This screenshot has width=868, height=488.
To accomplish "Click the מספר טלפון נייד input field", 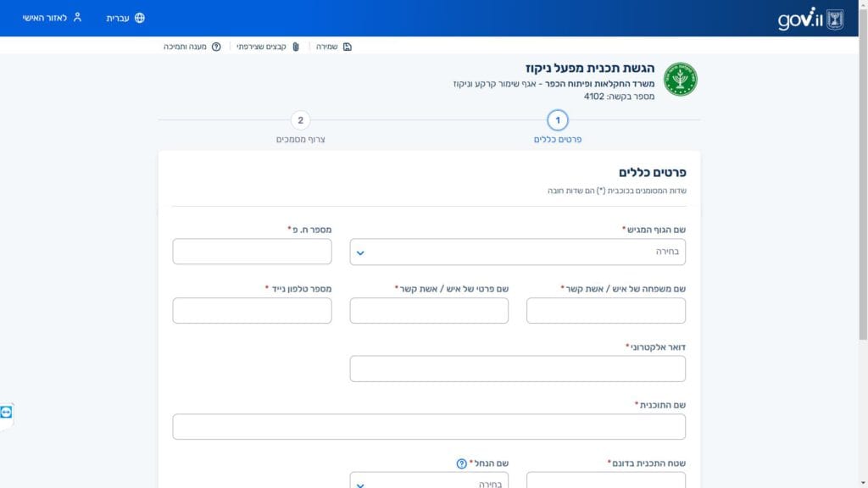I will click(x=252, y=310).
